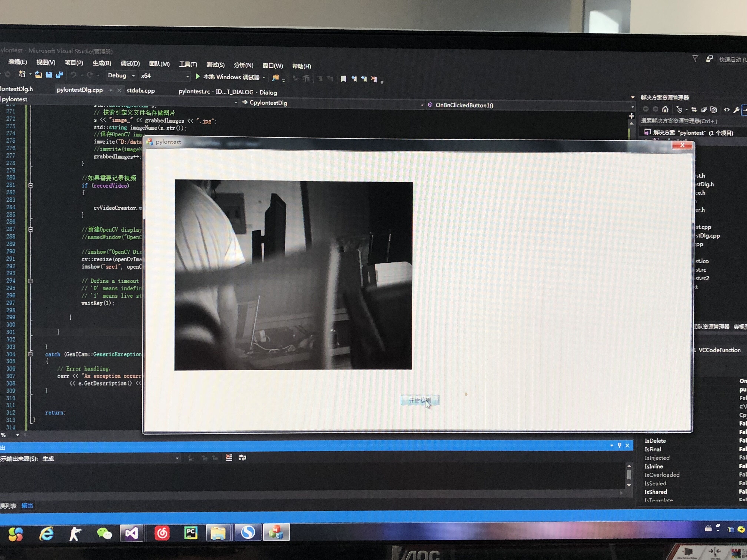Sync Solution Explorer with the active document
The height and width of the screenshot is (560, 747).
pyautogui.click(x=694, y=110)
